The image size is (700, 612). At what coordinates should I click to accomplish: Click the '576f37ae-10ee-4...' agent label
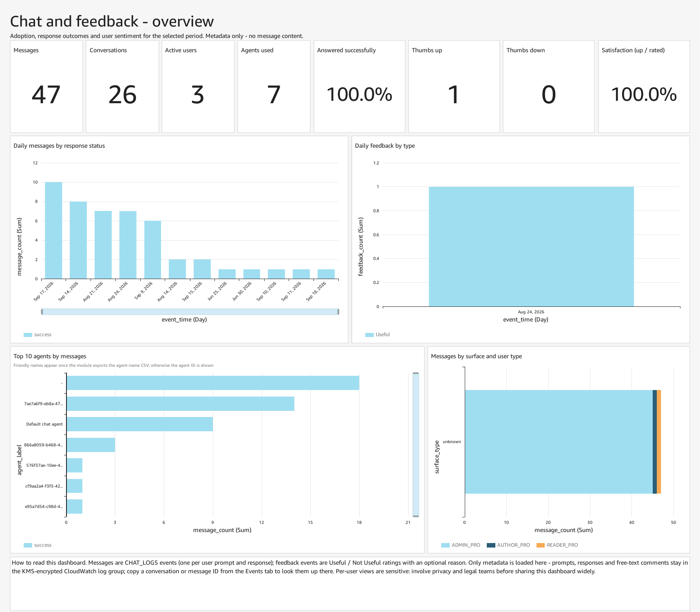coord(44,465)
